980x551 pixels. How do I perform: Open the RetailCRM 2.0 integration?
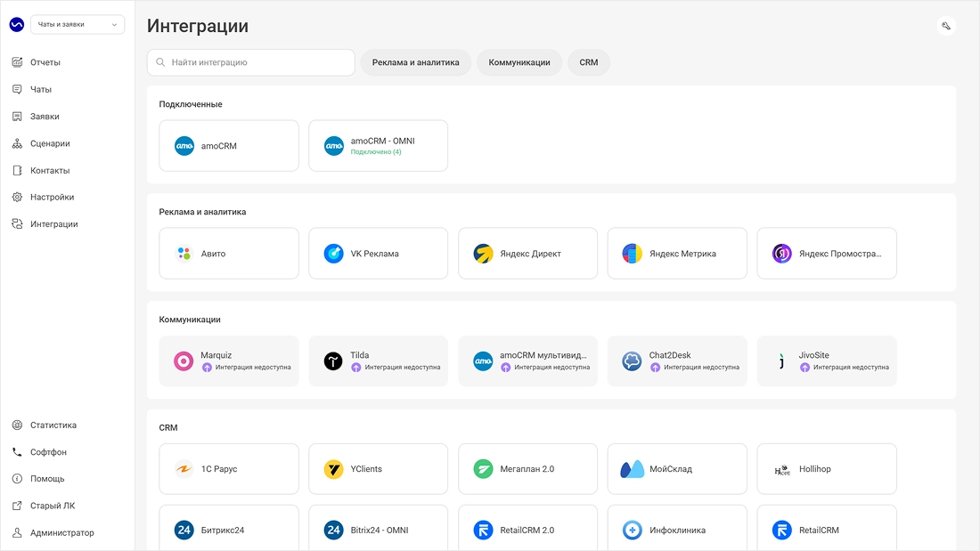[527, 528]
